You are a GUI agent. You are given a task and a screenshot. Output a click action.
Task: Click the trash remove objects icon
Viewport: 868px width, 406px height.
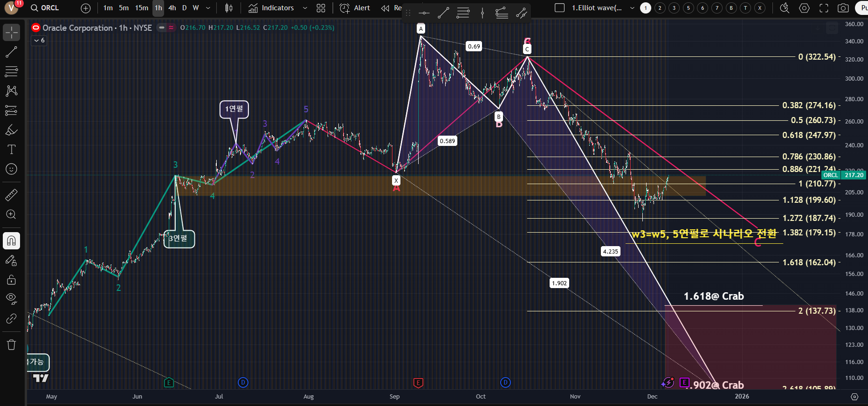(x=11, y=345)
